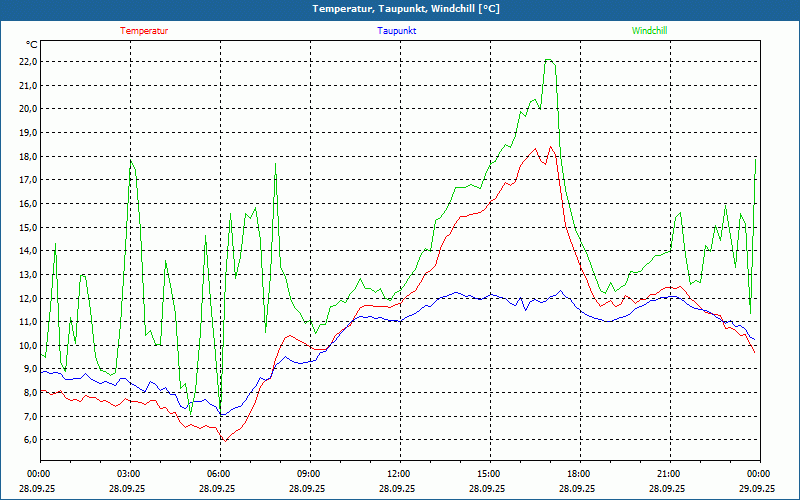Select the 06:00 time axis label
This screenshot has height=500, width=800.
tap(219, 474)
